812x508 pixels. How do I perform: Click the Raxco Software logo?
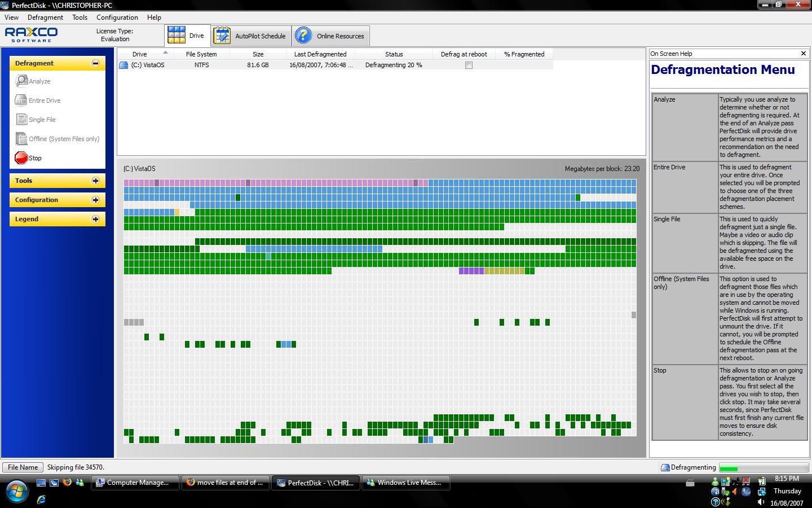[32, 34]
